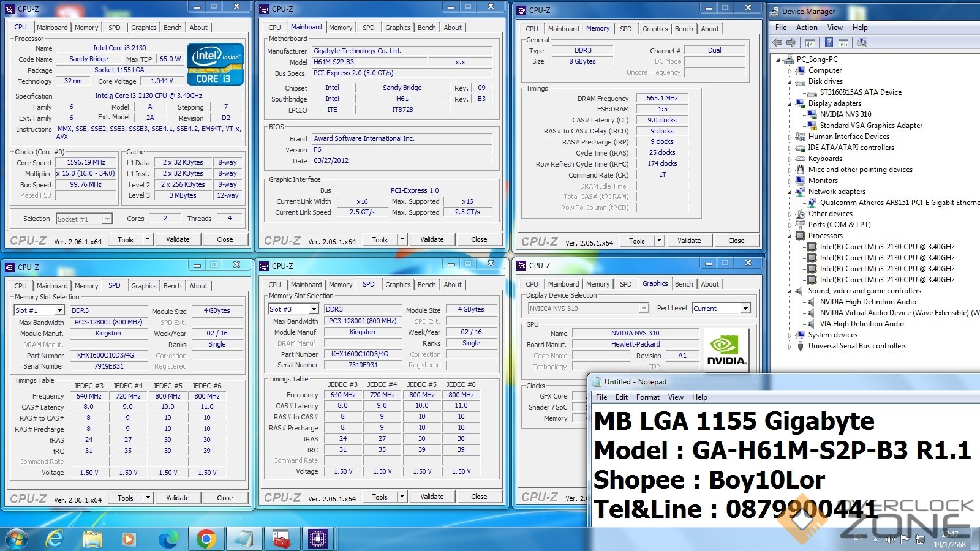Open the Action menu in Device Manager
The width and height of the screenshot is (980, 551).
pyautogui.click(x=807, y=28)
